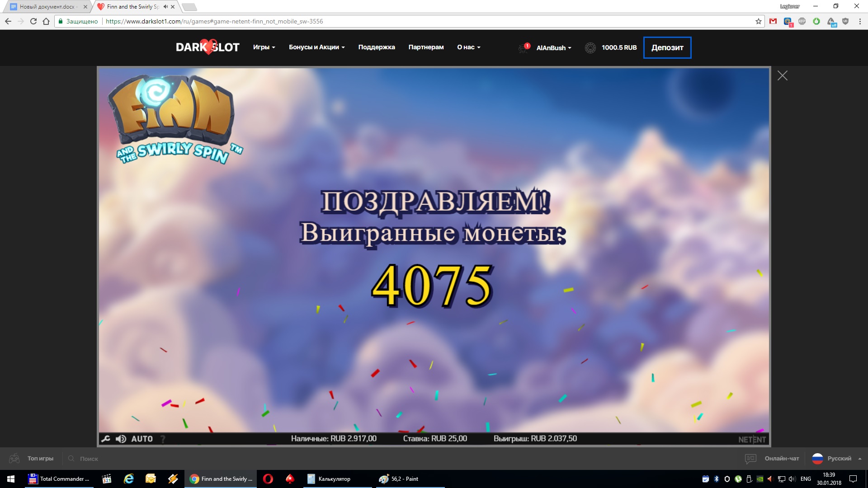Click the Топ игры link

pos(40,458)
